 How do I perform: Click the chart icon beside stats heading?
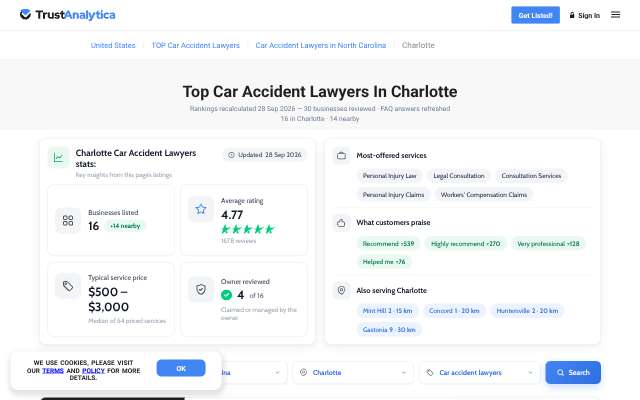58,158
